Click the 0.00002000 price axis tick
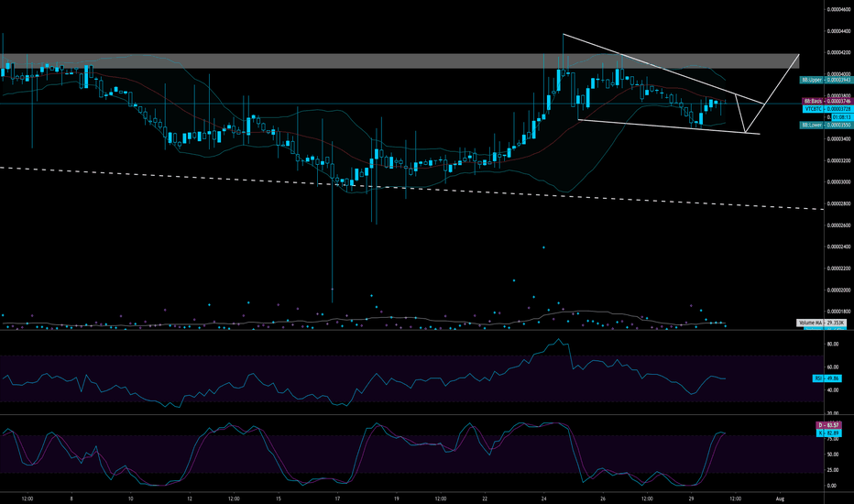The height and width of the screenshot is (504, 854). click(838, 290)
